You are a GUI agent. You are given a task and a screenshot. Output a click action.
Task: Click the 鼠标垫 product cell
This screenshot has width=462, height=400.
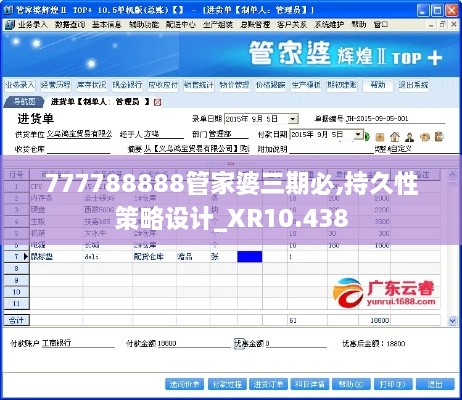[x=56, y=257]
